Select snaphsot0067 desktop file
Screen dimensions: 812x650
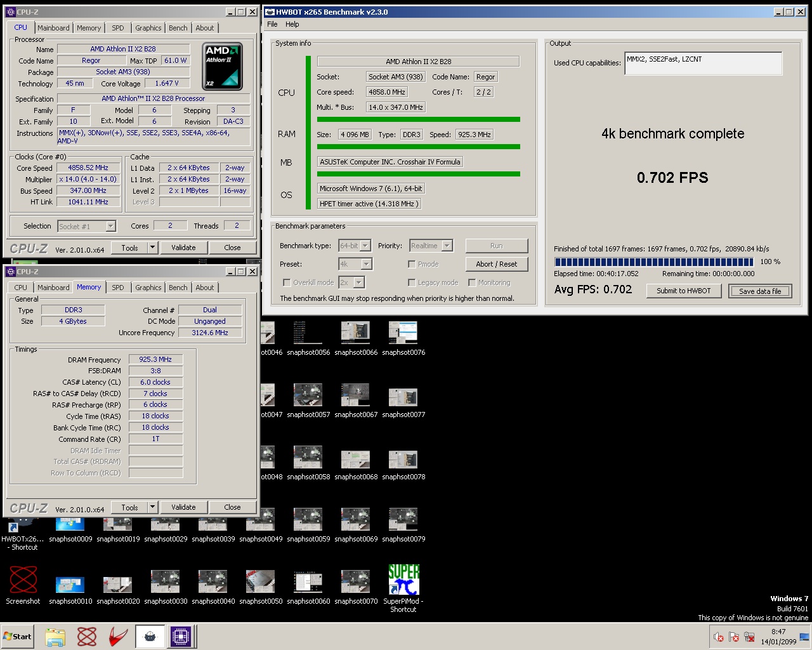pyautogui.click(x=356, y=400)
